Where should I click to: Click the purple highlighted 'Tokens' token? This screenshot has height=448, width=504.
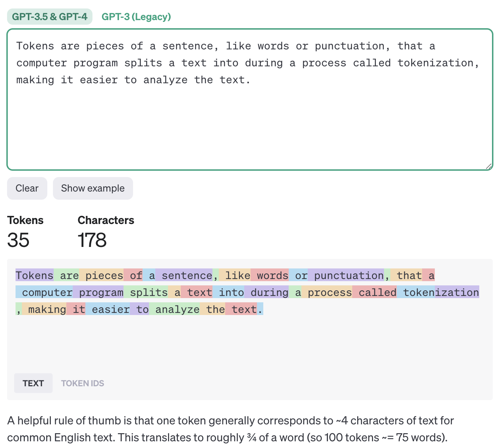pos(35,276)
